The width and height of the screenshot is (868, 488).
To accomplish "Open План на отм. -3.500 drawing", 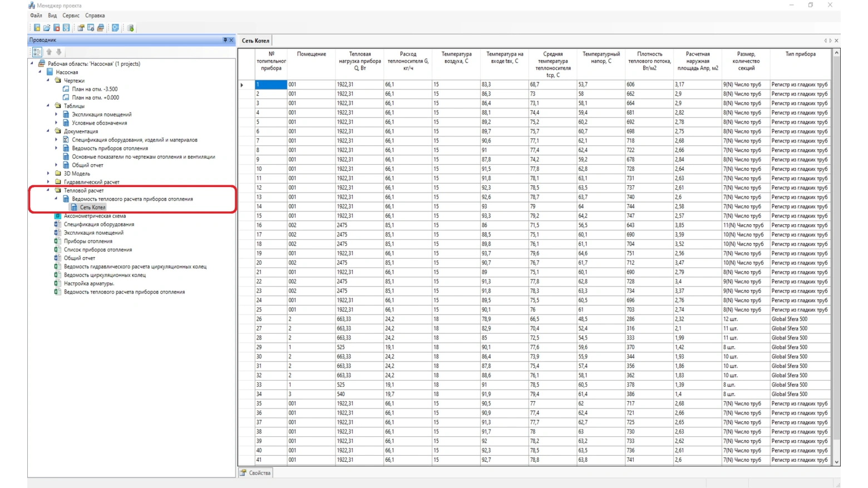I will [x=95, y=89].
